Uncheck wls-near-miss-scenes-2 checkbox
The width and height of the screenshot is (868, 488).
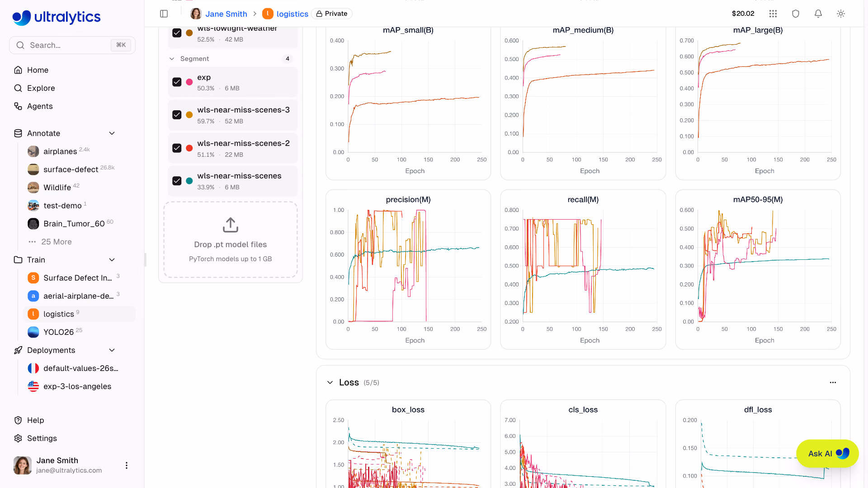coord(177,148)
